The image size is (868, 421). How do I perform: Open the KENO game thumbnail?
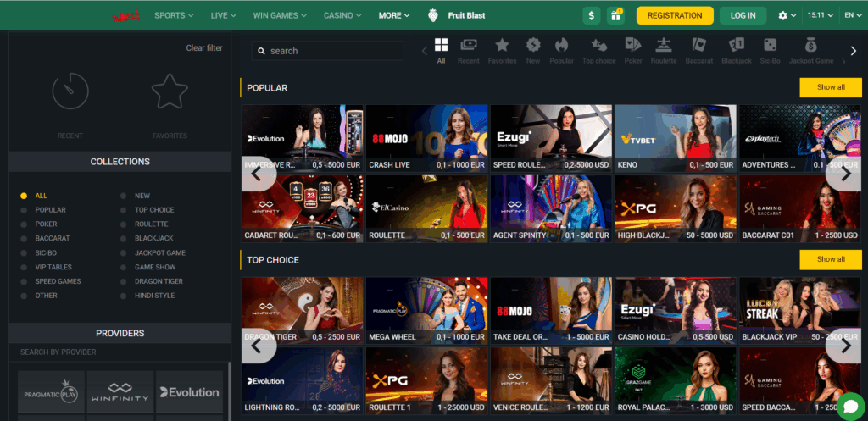(x=676, y=138)
